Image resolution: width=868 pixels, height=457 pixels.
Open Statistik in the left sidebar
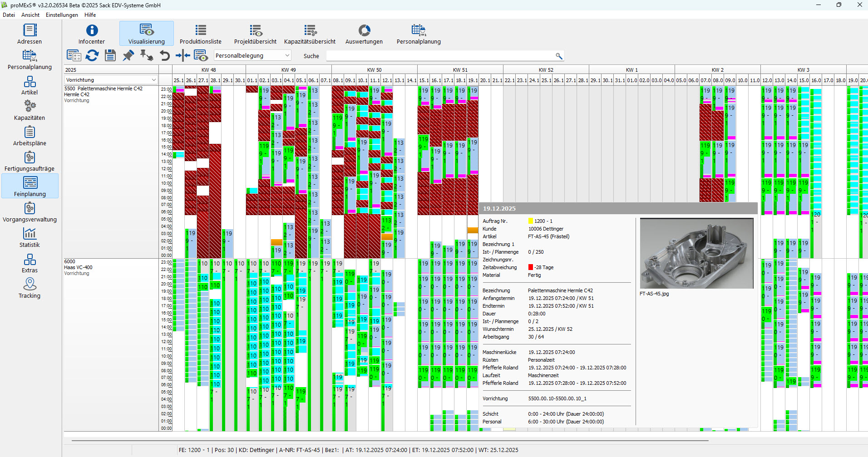tap(30, 237)
